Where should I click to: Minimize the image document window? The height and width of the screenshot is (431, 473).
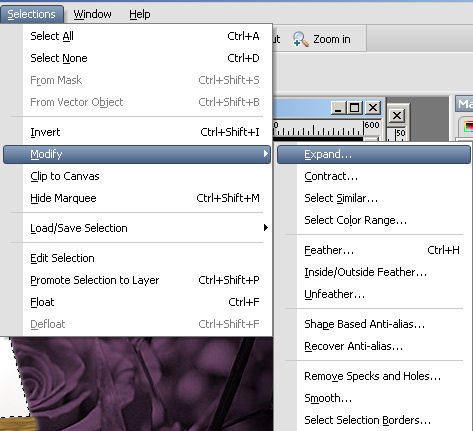point(338,108)
